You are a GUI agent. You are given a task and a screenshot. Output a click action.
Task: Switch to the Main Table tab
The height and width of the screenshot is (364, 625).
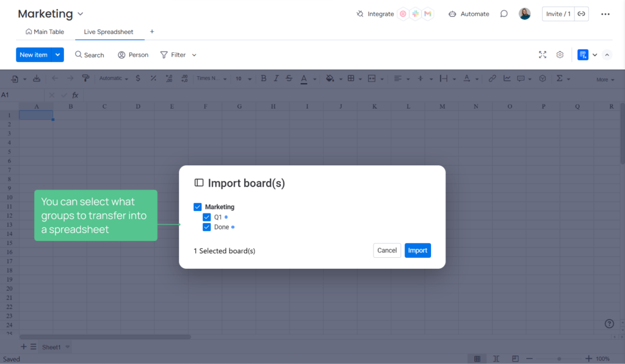click(x=45, y=31)
